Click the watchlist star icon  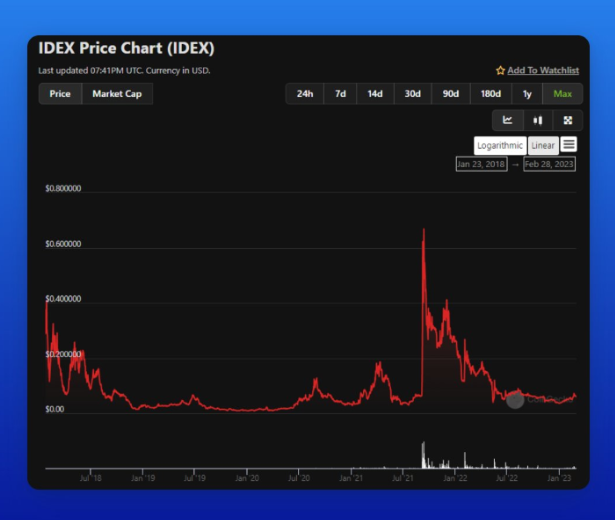pos(500,71)
